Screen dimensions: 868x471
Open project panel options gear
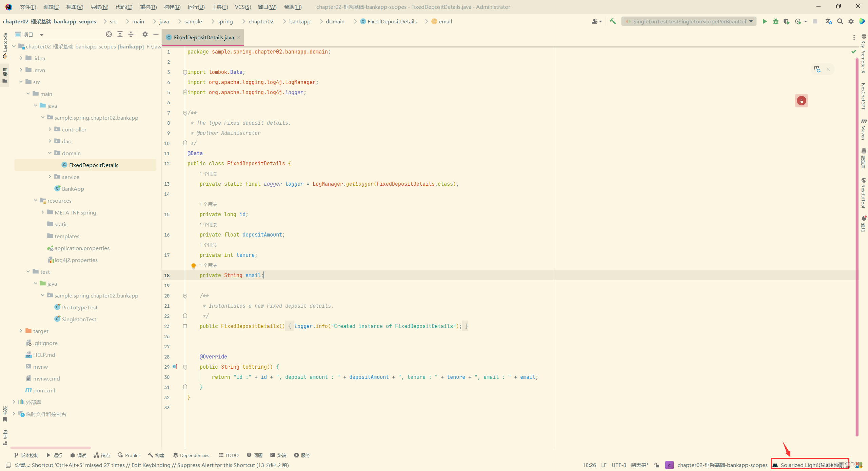coord(145,34)
